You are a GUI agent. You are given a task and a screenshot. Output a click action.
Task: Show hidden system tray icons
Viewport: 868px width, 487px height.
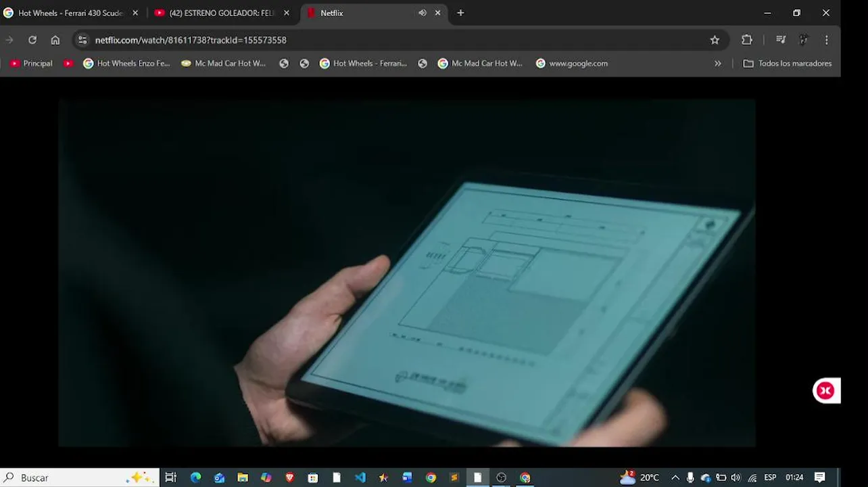(675, 478)
